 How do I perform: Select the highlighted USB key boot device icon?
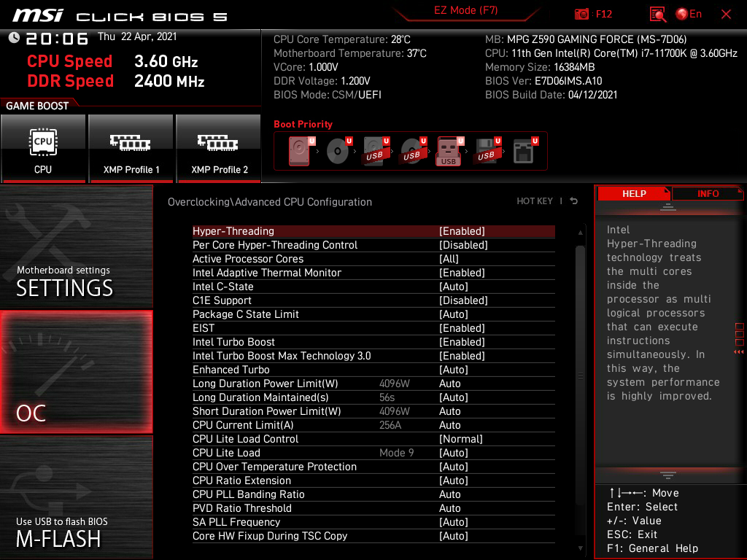(450, 151)
